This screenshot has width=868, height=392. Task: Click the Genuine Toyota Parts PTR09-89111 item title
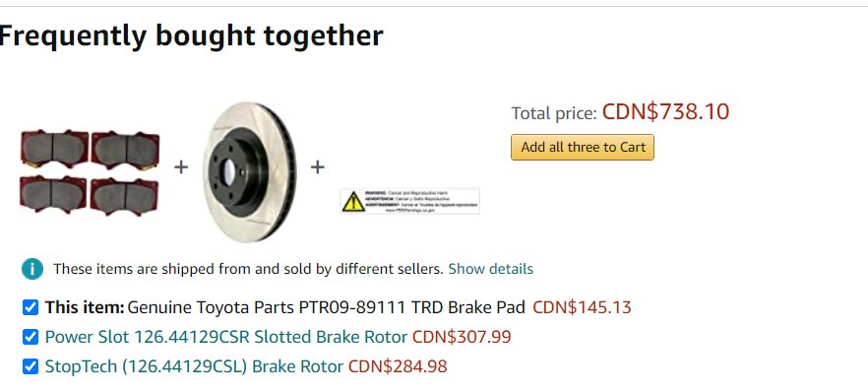[x=326, y=307]
